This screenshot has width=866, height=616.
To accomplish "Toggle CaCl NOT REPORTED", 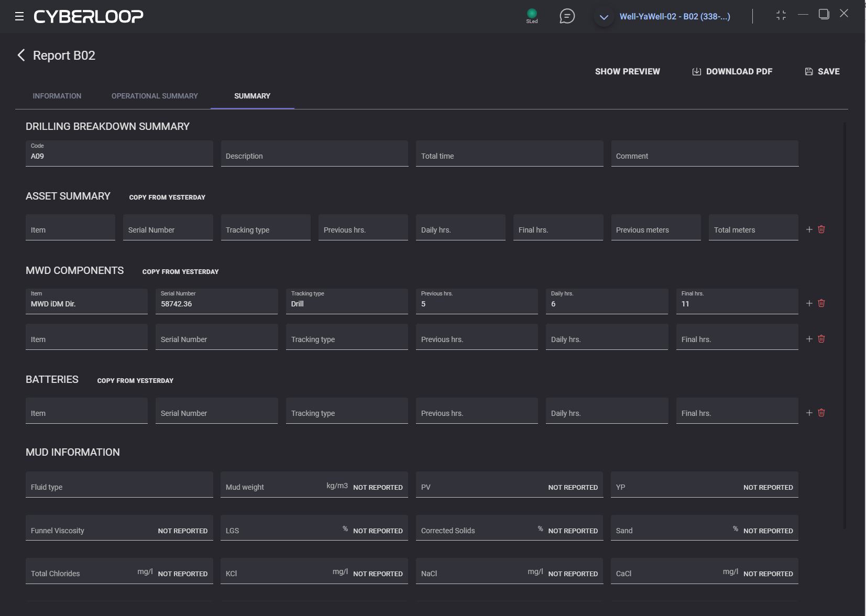I will coord(768,574).
